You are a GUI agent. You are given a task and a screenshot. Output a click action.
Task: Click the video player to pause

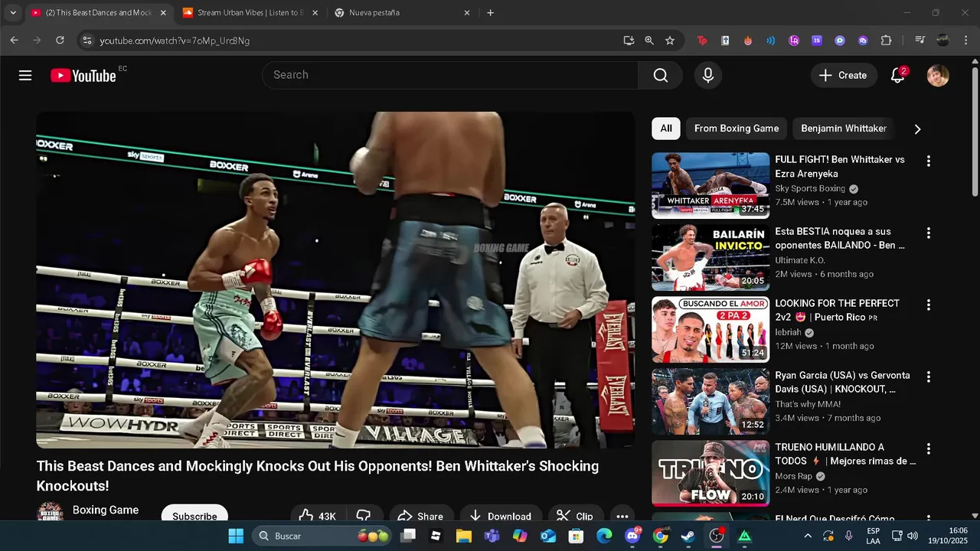click(x=335, y=280)
